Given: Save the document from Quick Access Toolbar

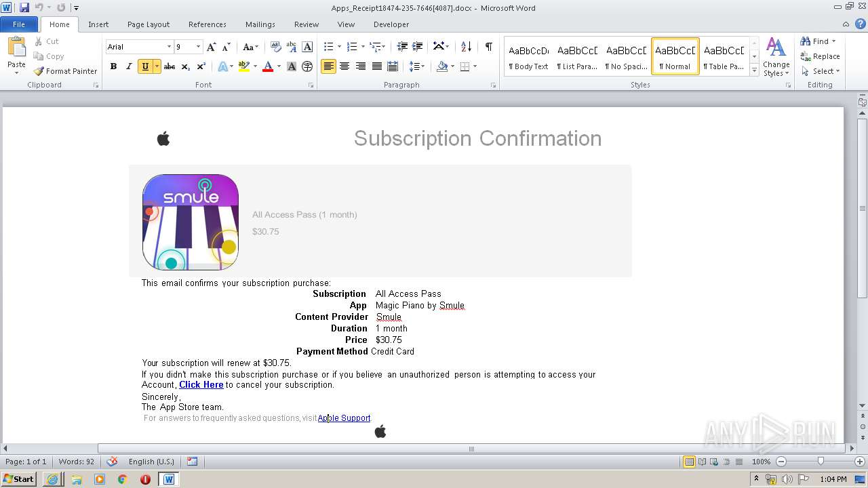Looking at the screenshot, I should [24, 7].
